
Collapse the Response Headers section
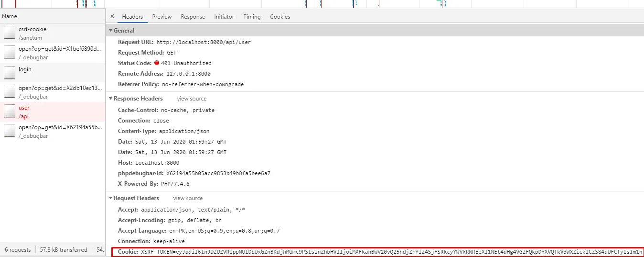(111, 99)
